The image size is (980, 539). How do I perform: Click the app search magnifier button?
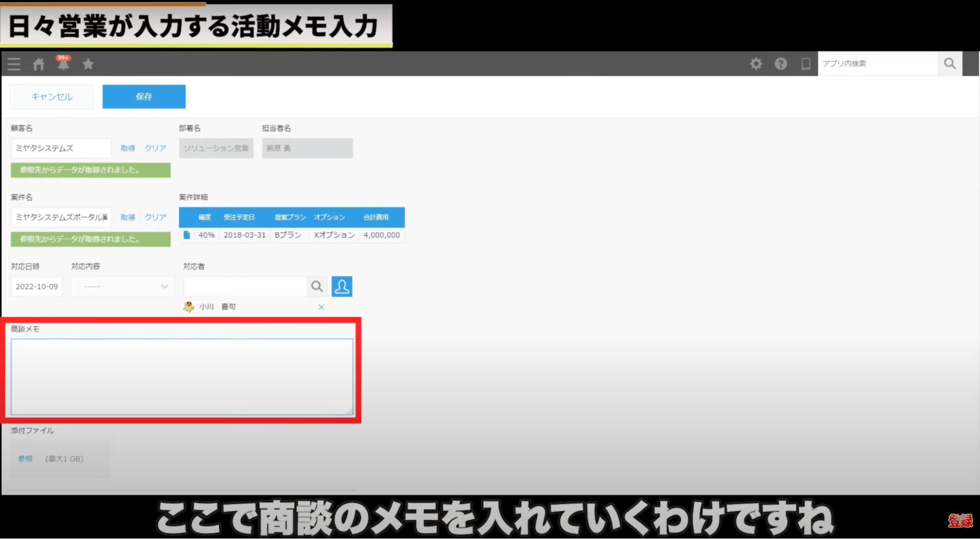click(950, 64)
